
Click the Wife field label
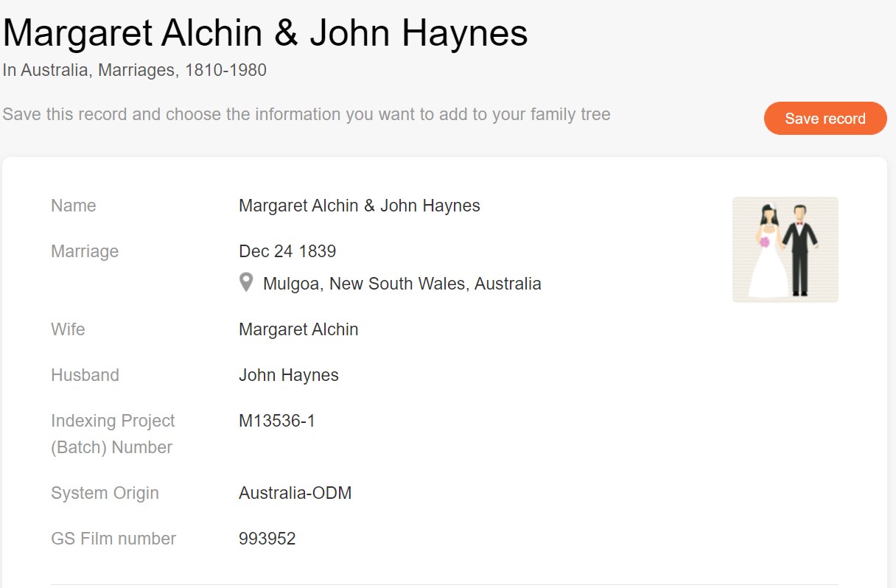coord(68,329)
